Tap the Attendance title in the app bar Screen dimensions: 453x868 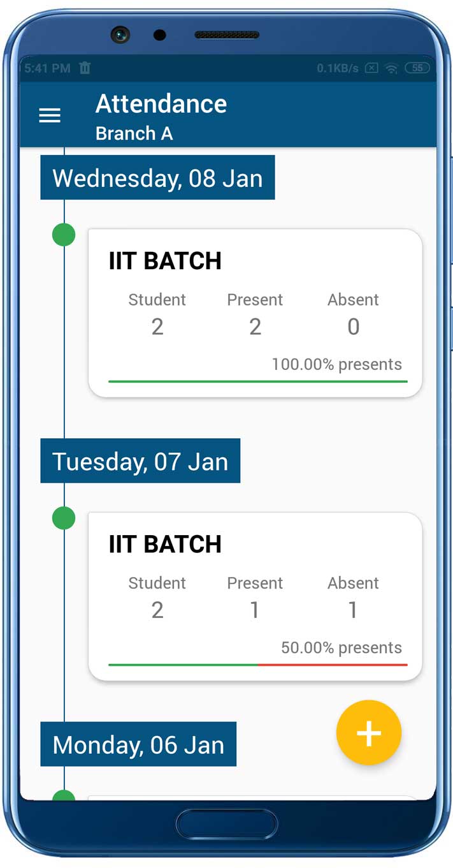pos(161,104)
